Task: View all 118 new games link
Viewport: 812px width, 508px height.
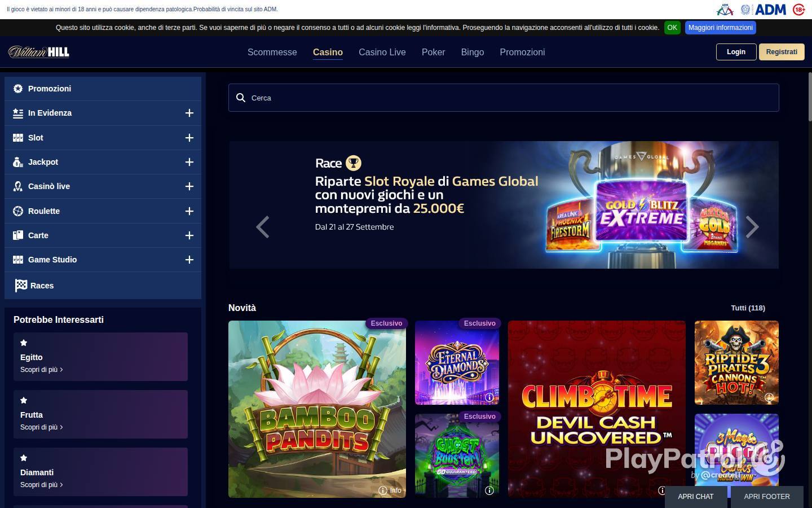Action: pos(748,308)
